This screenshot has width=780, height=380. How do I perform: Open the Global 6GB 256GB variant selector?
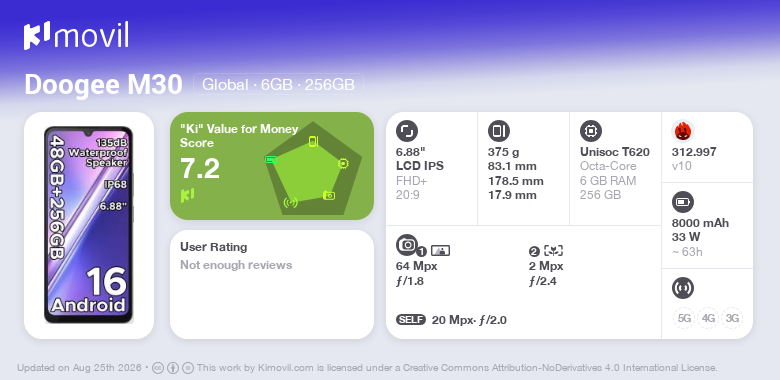click(x=278, y=85)
